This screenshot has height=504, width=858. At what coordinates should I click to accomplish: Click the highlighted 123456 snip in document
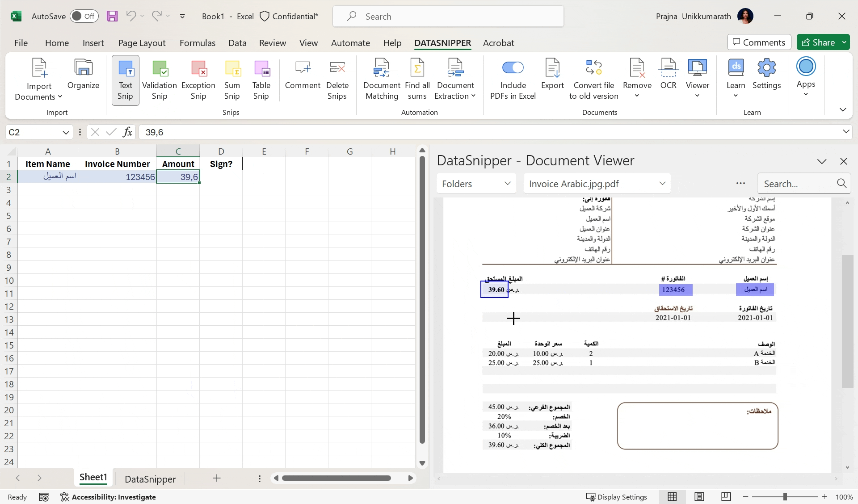pyautogui.click(x=676, y=290)
